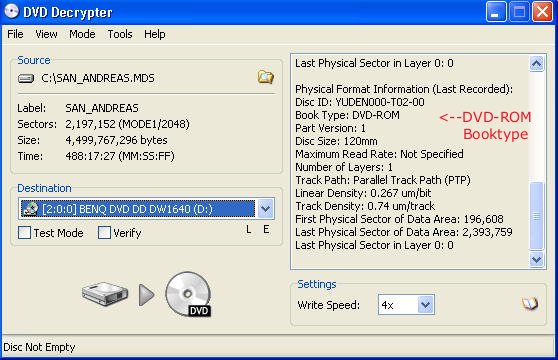Click the Sectors value 2,197,152 (MODE1/2048)
558x360 pixels.
tap(127, 124)
